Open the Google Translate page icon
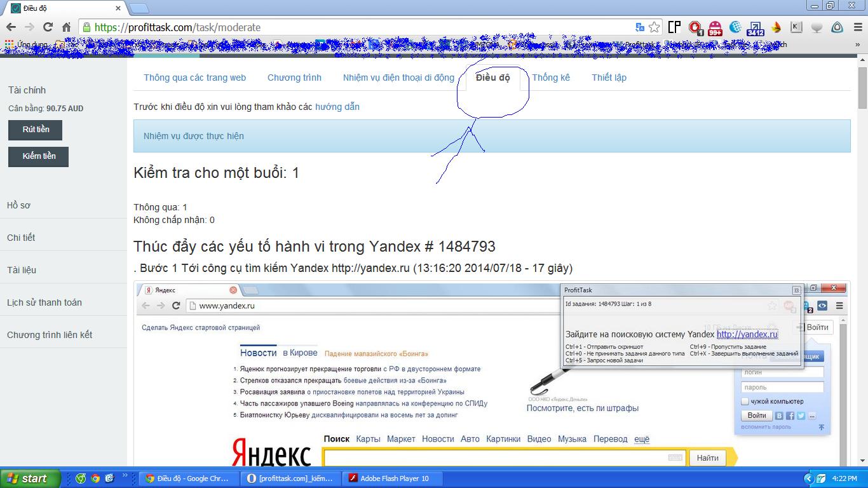This screenshot has width=868, height=488. pos(640,27)
